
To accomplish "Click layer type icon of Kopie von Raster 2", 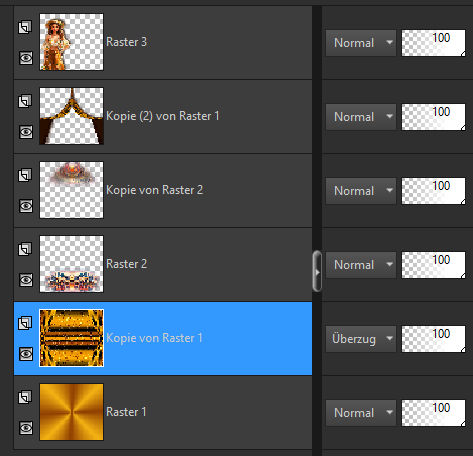I will click(25, 175).
